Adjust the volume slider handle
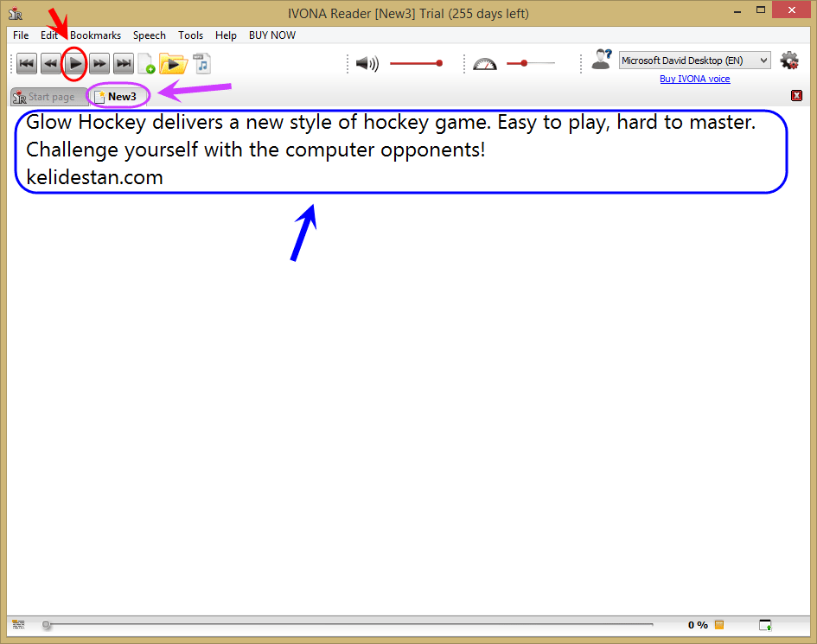 pos(439,63)
